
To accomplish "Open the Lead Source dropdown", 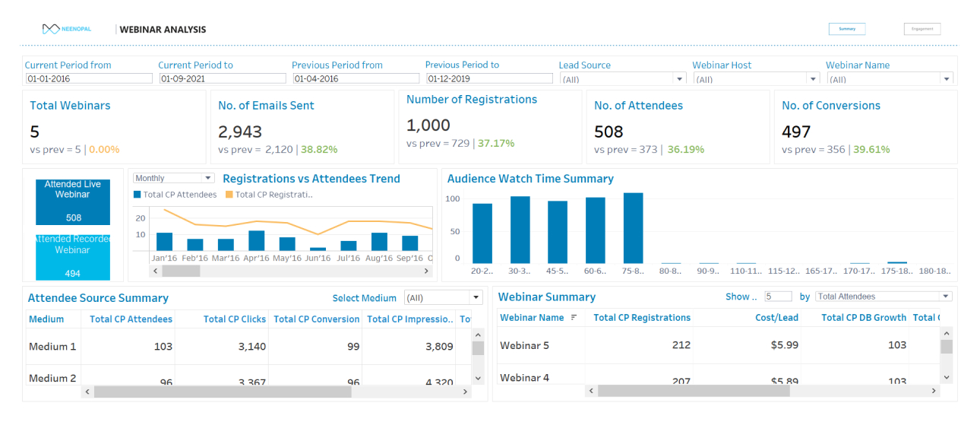I will 623,79.
